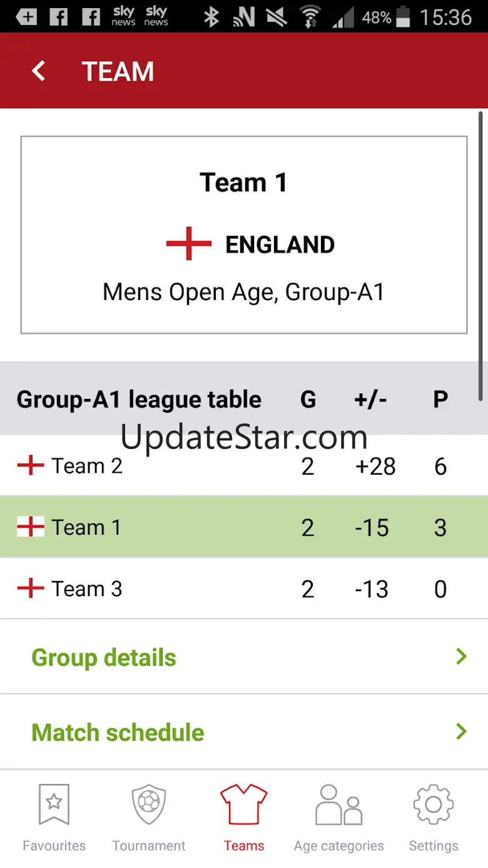Screen dimensions: 488x868
Task: Open the Settings gear icon
Action: 434,803
